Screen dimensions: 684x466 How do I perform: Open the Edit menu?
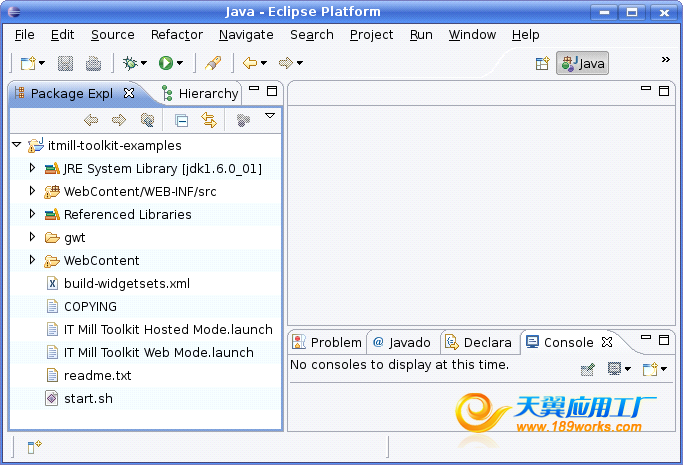coord(62,34)
